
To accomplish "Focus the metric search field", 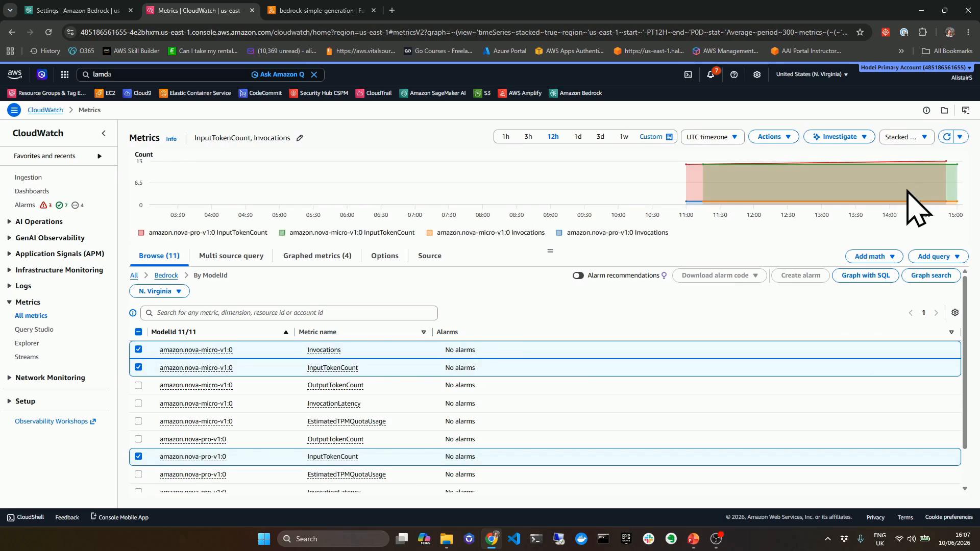I will [289, 313].
